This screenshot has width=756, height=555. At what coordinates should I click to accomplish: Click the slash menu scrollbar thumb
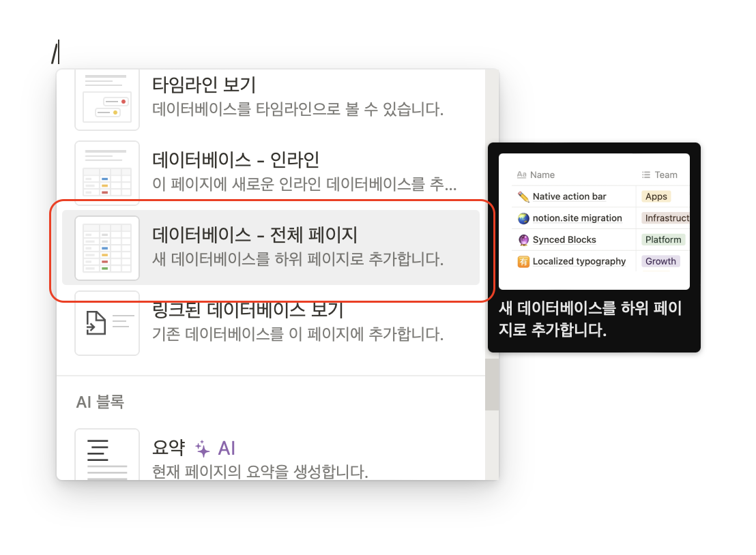pyautogui.click(x=492, y=385)
